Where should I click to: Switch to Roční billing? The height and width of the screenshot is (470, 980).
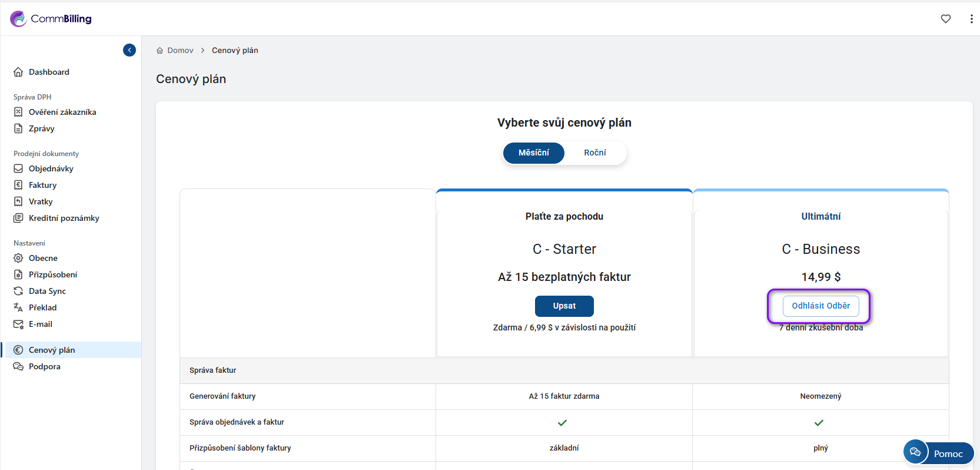tap(594, 153)
